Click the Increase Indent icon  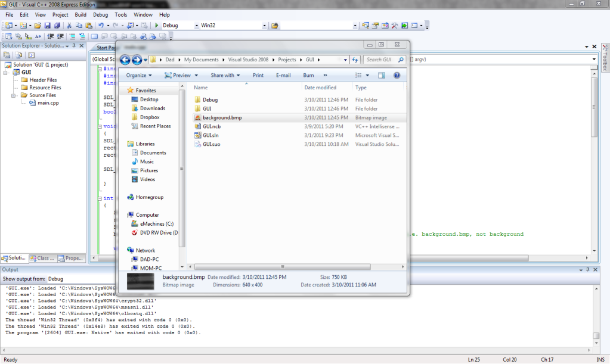coord(60,36)
